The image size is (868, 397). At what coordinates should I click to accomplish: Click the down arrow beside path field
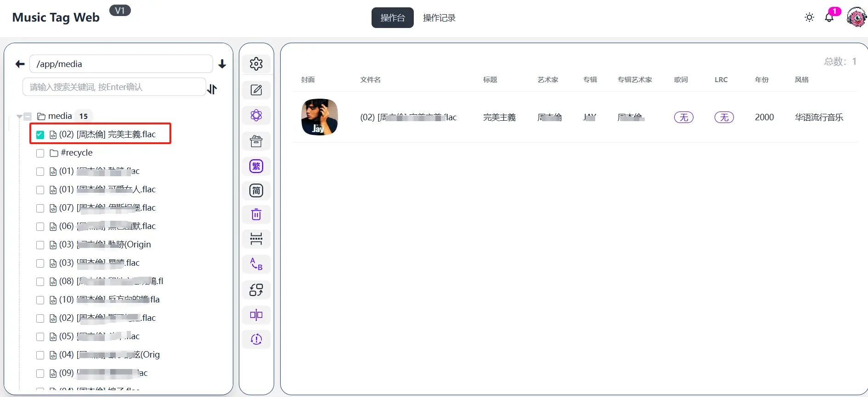[222, 64]
